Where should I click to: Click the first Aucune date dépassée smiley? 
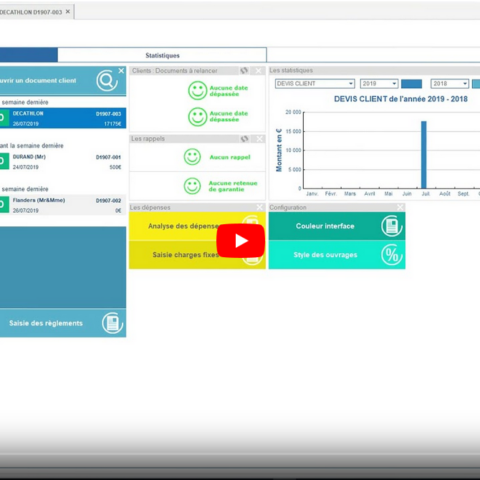[197, 91]
